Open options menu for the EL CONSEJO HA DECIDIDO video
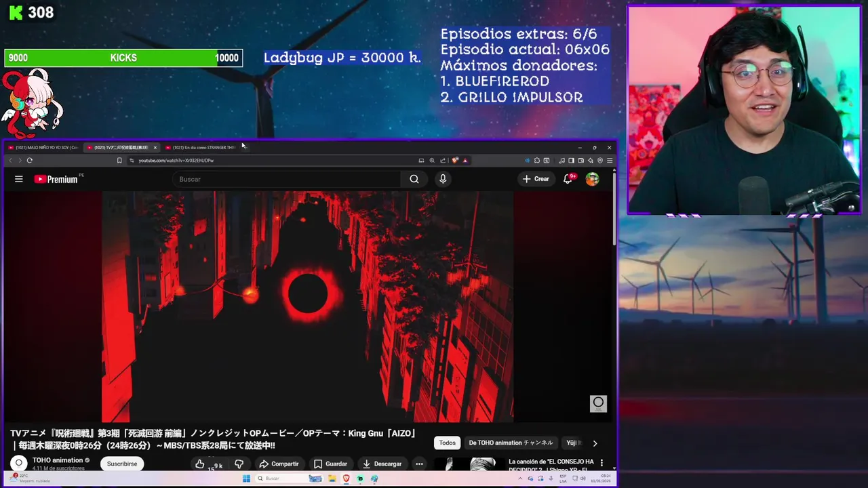This screenshot has height=488, width=868. (x=601, y=463)
